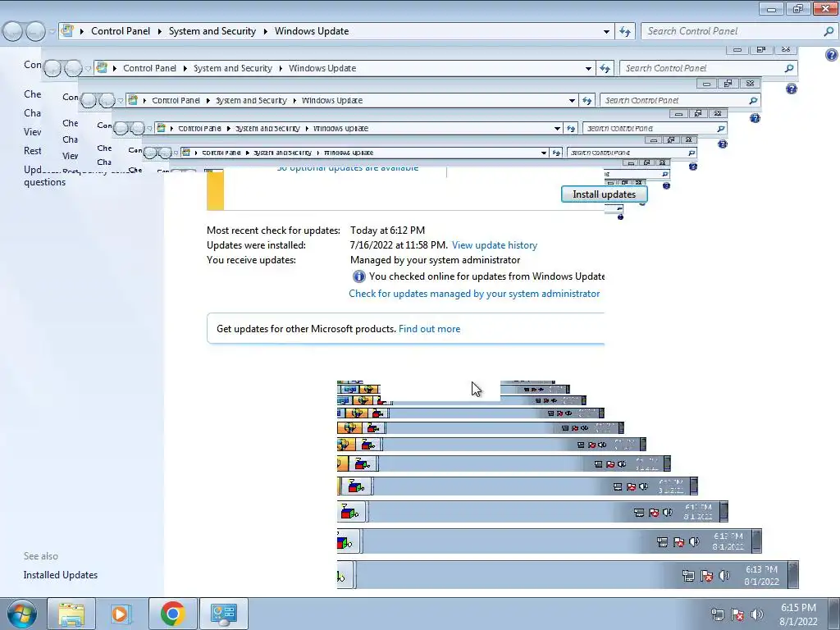Select 'Windows Update' in the topmost breadcrumb
This screenshot has width=840, height=630.
tap(312, 31)
